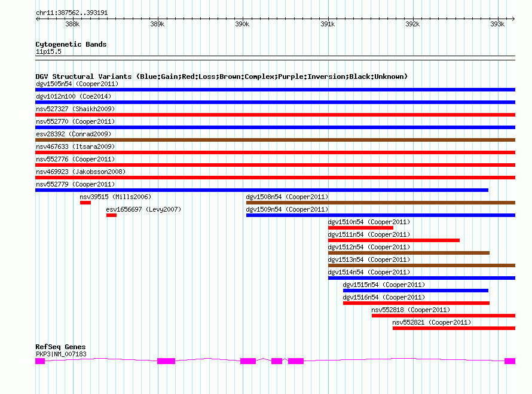Viewport: 532px width, 394px height.
Task: Click the nsv552779 (Cooper2011) blue bar
Action: (262, 190)
